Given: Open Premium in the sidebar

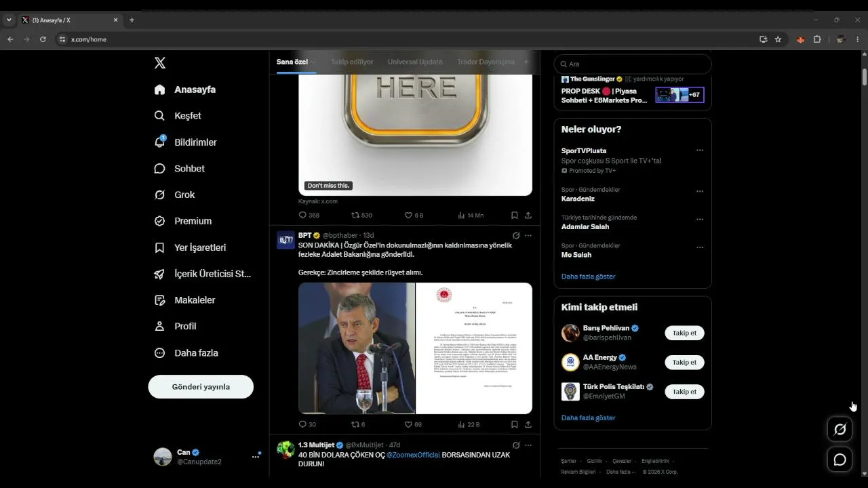Looking at the screenshot, I should (x=183, y=221).
